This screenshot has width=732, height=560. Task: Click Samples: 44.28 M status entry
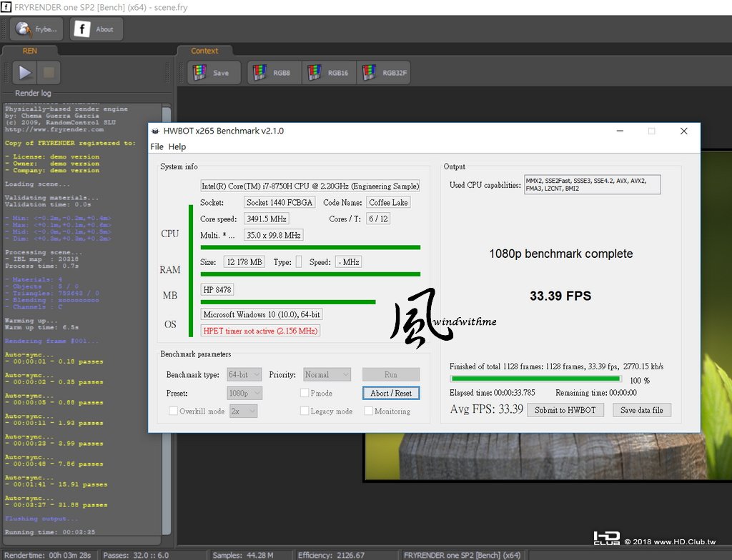(x=243, y=555)
